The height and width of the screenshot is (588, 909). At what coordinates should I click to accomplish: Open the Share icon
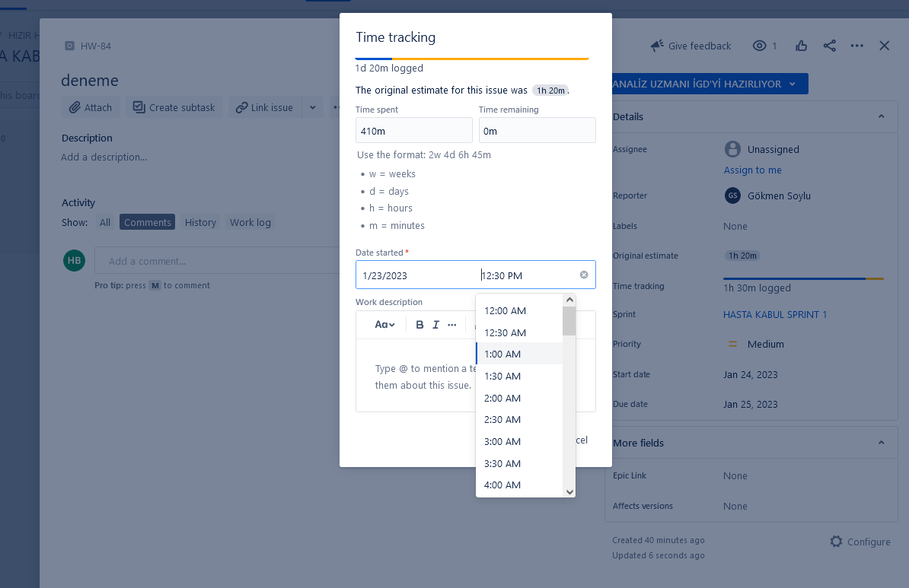tap(829, 46)
